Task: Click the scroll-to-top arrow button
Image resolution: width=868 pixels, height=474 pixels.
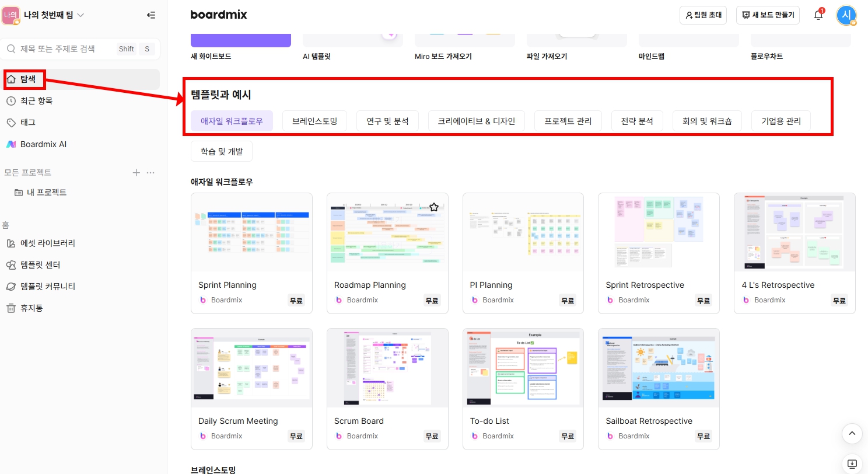Action: tap(852, 434)
